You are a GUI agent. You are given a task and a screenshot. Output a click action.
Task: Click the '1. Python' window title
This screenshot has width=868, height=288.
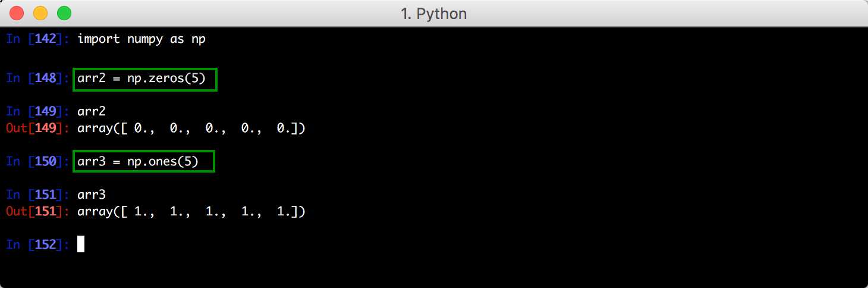433,14
